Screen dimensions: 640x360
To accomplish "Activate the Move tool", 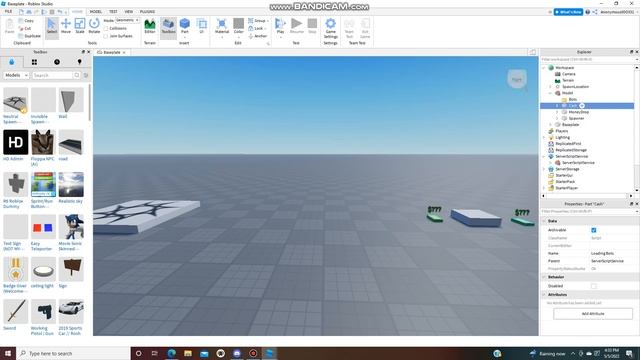I will pos(66,27).
